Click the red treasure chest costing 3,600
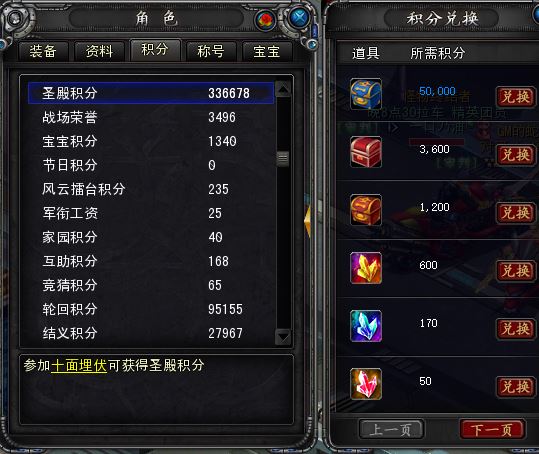Image resolution: width=539 pixels, height=454 pixels. pyautogui.click(x=366, y=152)
